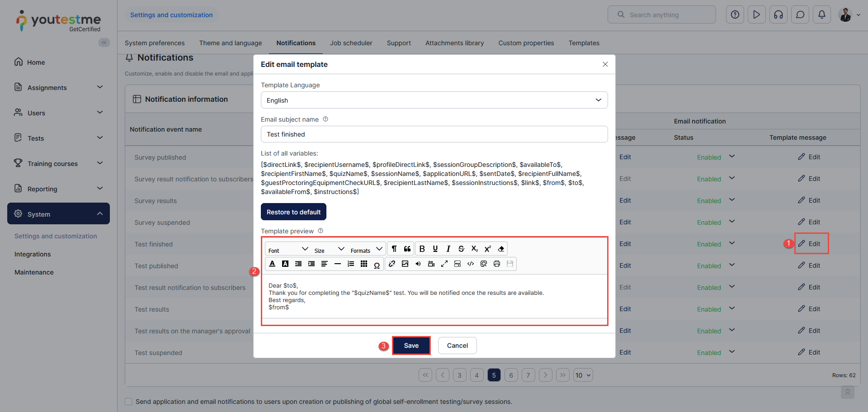The image size is (868, 412).
Task: Insert a horizontal line
Action: click(338, 264)
